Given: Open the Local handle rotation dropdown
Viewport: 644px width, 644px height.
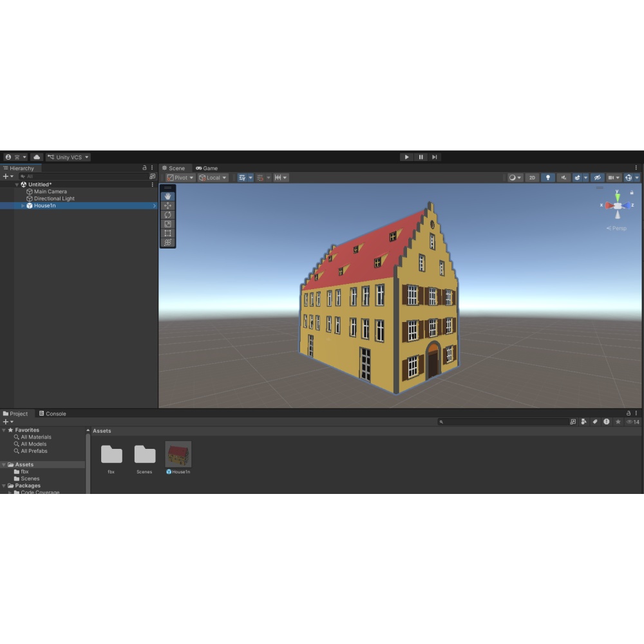Looking at the screenshot, I should 213,178.
